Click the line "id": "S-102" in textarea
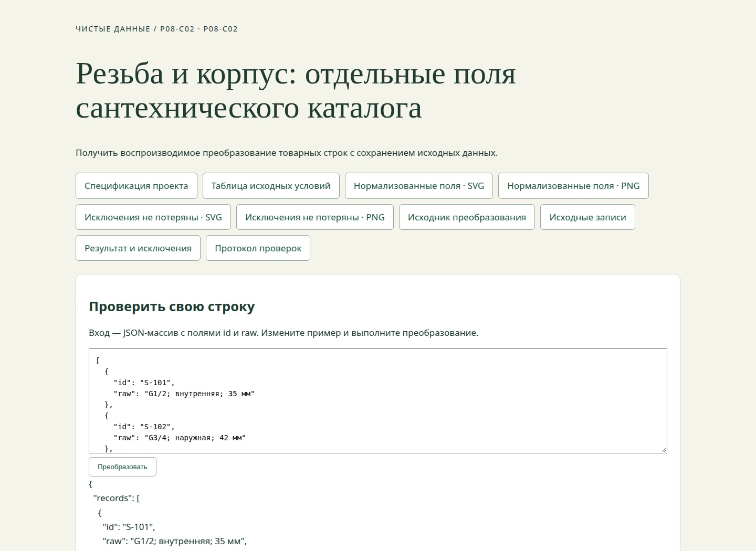 pyautogui.click(x=144, y=427)
